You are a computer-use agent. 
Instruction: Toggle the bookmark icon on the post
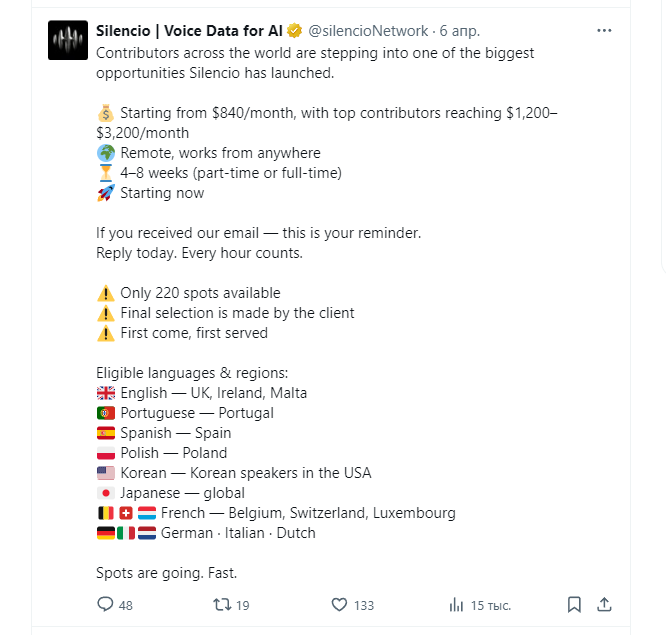(574, 604)
